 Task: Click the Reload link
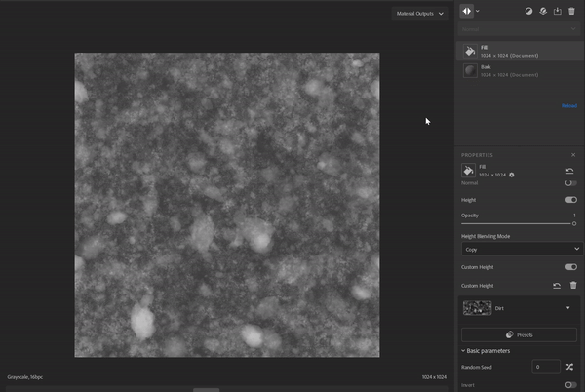pos(568,105)
